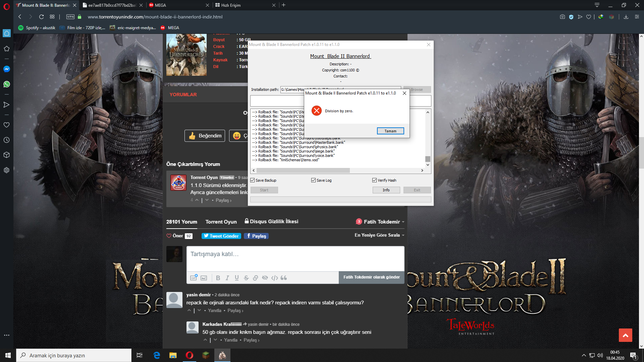Viewport: 644px width, 362px height.
Task: Show hidden system tray icons
Action: click(x=584, y=355)
